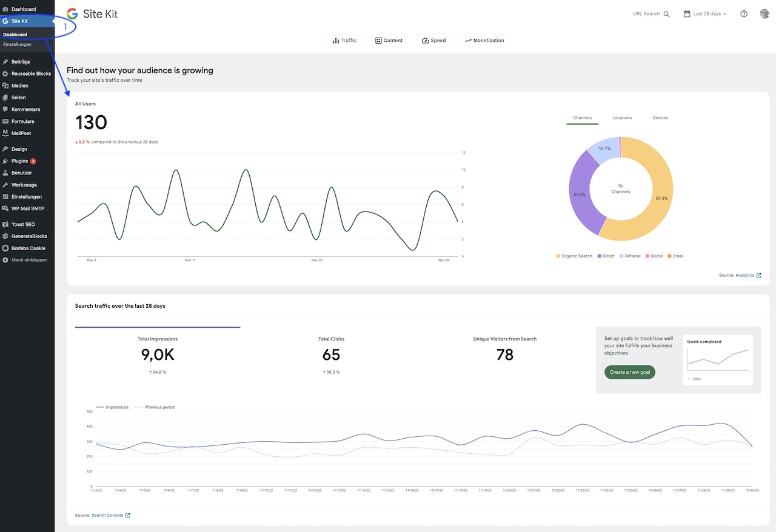This screenshot has height=532, width=776.
Task: Click the Impressions legend label
Action: (117, 407)
